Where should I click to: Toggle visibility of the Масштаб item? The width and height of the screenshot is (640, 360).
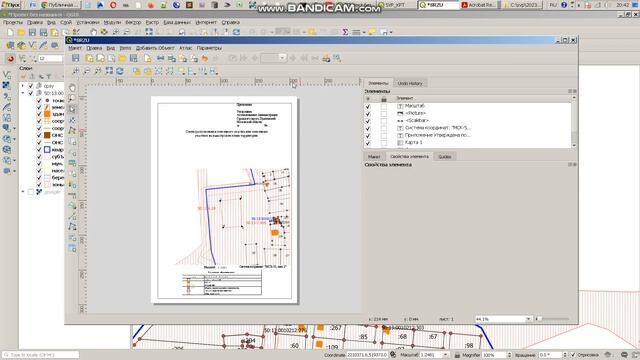point(368,106)
